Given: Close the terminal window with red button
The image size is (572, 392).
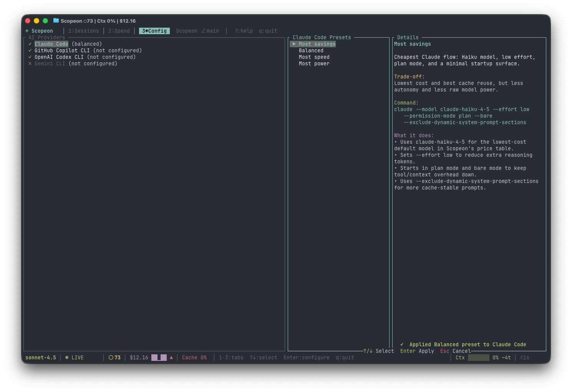Looking at the screenshot, I should [28, 21].
